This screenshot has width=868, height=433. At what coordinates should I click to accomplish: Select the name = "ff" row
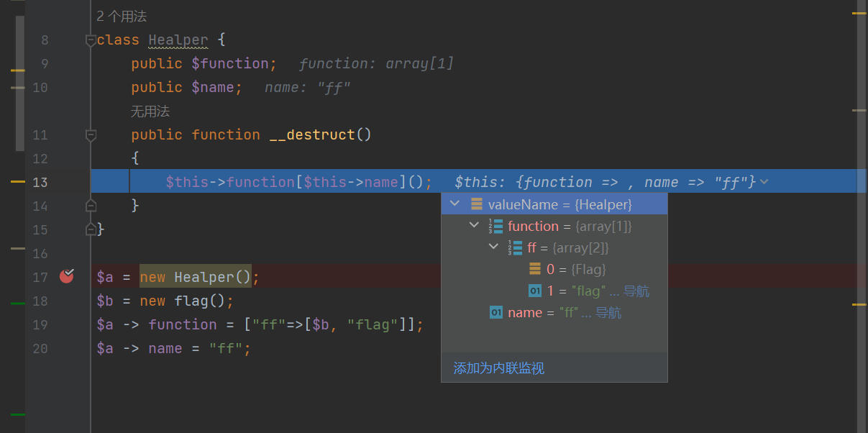554,312
